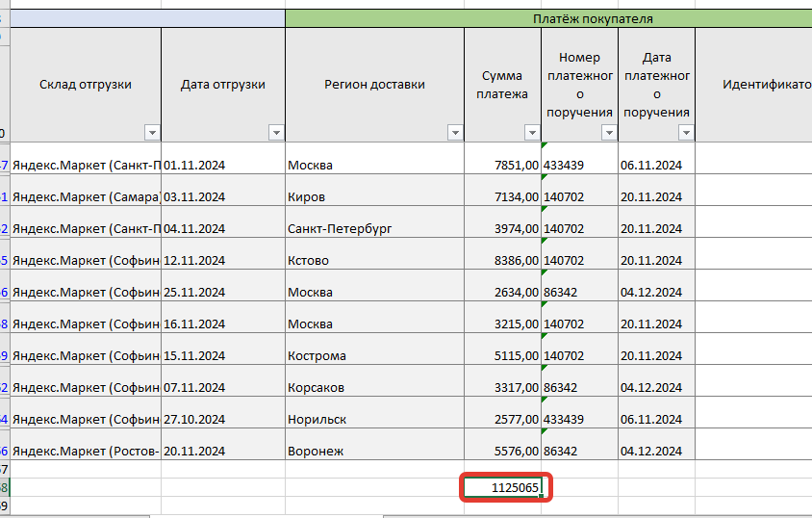This screenshot has width=812, height=518.
Task: Open Номер платежного поручения filter dropdown
Action: coord(609,133)
